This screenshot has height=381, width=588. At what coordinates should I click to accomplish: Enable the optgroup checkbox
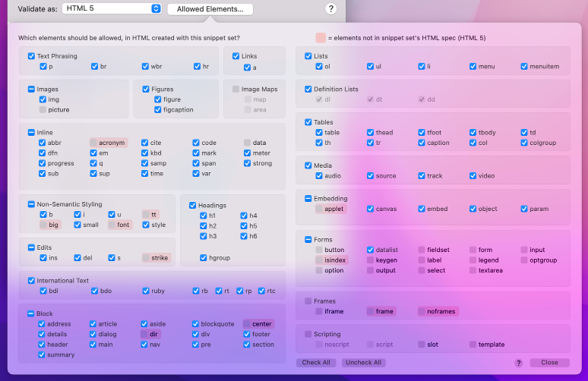click(x=524, y=260)
